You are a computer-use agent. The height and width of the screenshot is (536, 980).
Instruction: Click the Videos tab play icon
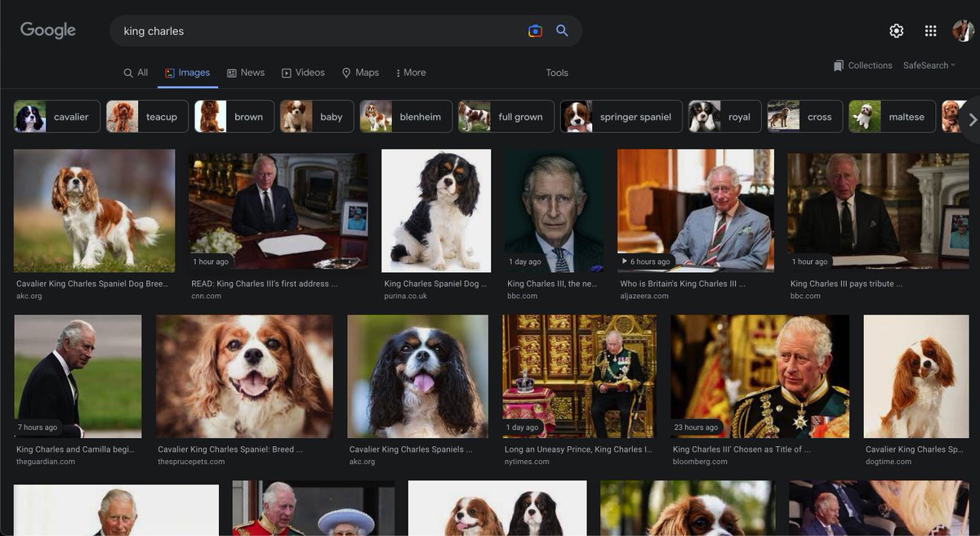click(x=287, y=73)
